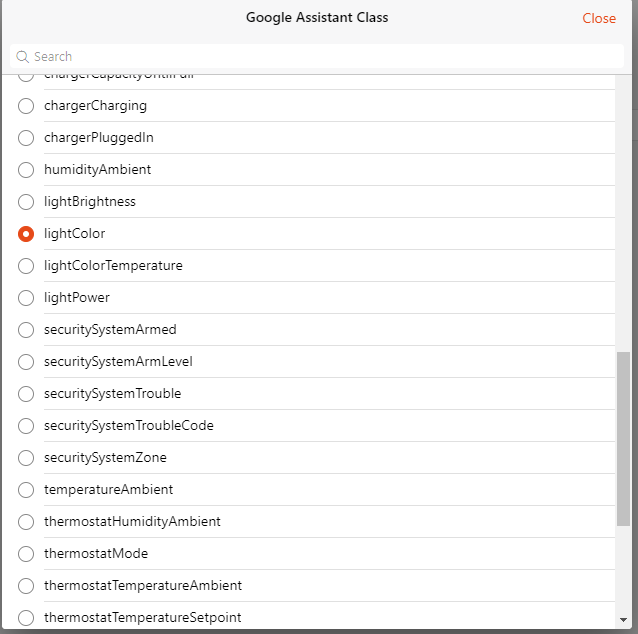638x634 pixels.
Task: Select the securitySystemTrouble radio button
Action: click(26, 394)
